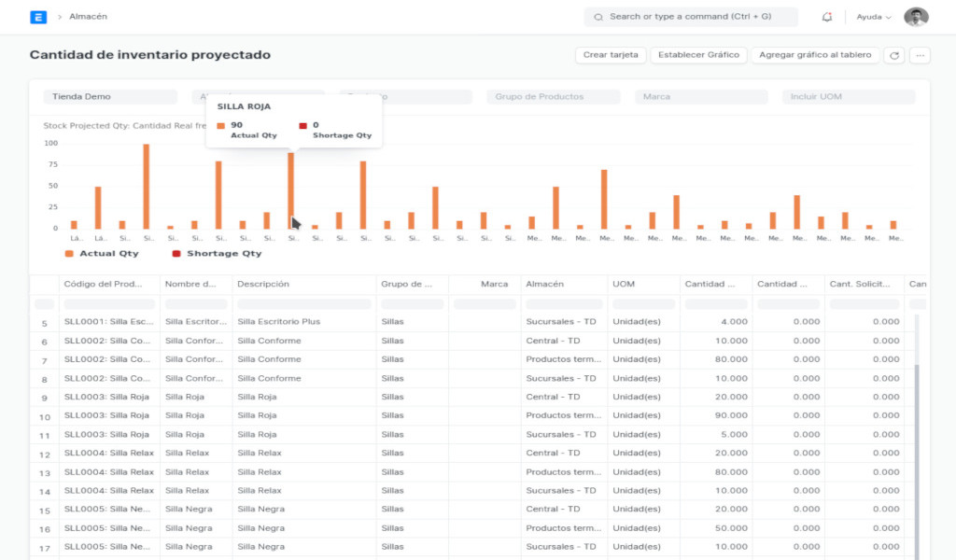The image size is (956, 560).
Task: Click Agregar gráfico al tablero button
Action: point(815,55)
